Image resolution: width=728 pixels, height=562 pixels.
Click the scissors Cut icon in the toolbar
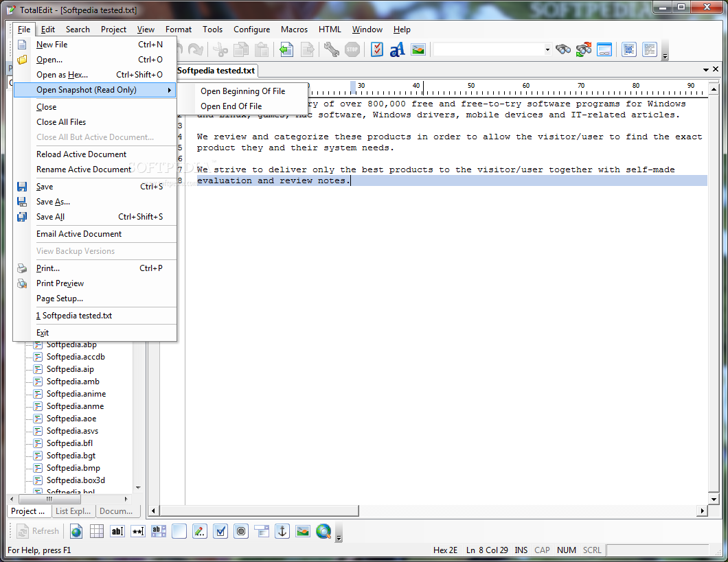pyautogui.click(x=220, y=49)
